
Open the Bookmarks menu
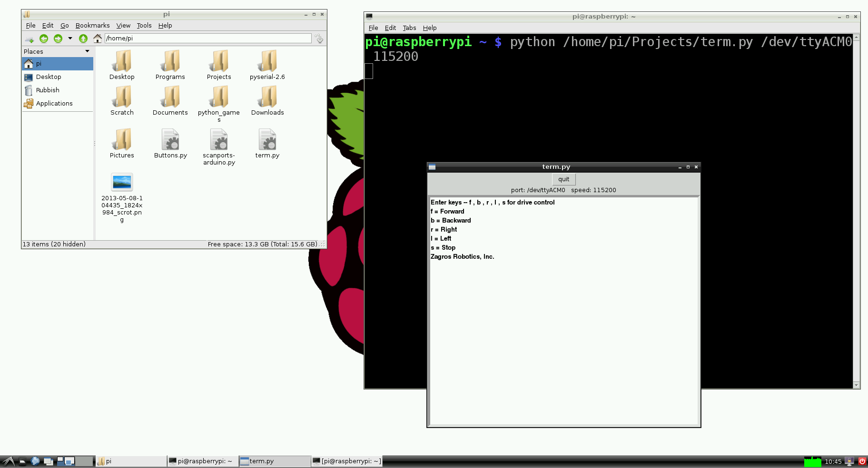93,25
